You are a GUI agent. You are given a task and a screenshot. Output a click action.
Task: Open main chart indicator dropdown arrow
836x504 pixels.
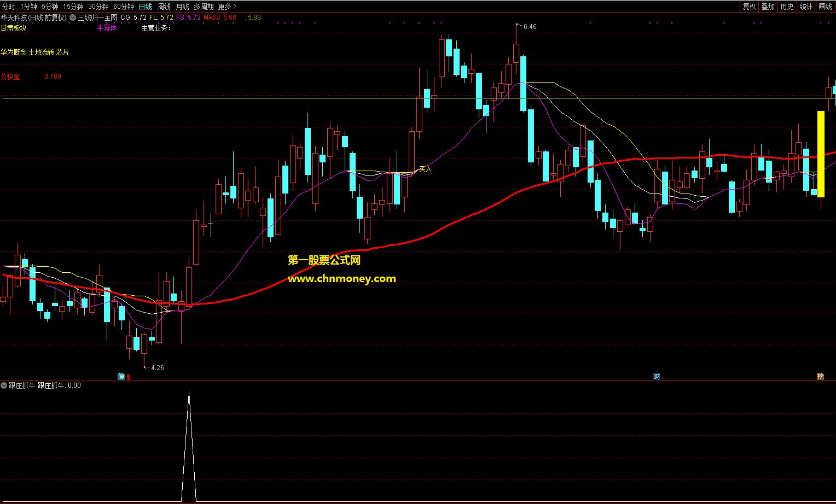point(73,17)
